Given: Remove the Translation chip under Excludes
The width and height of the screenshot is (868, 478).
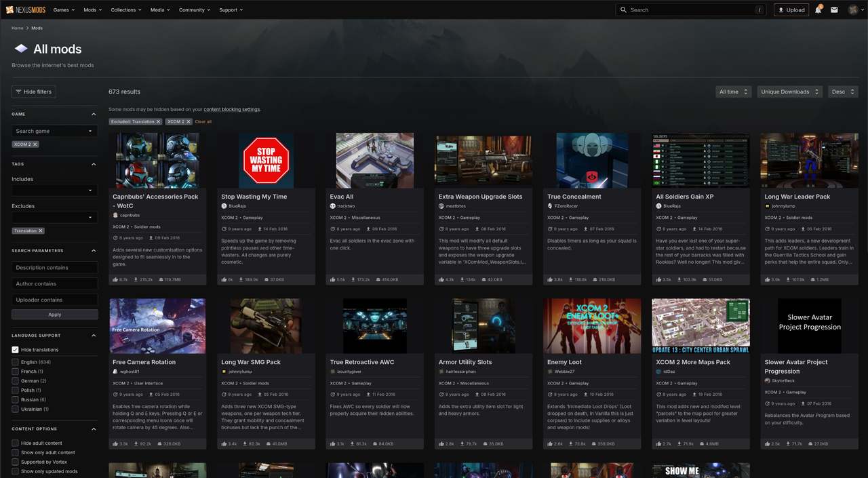Looking at the screenshot, I should pyautogui.click(x=41, y=231).
